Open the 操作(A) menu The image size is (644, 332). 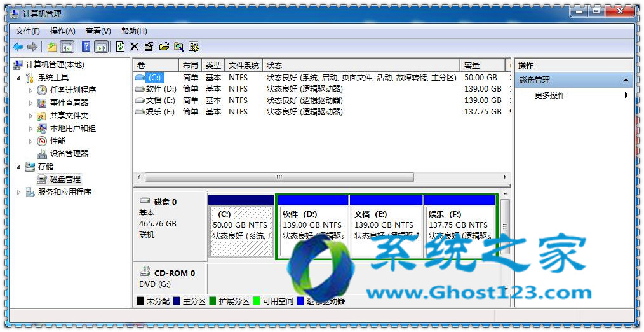pos(62,31)
